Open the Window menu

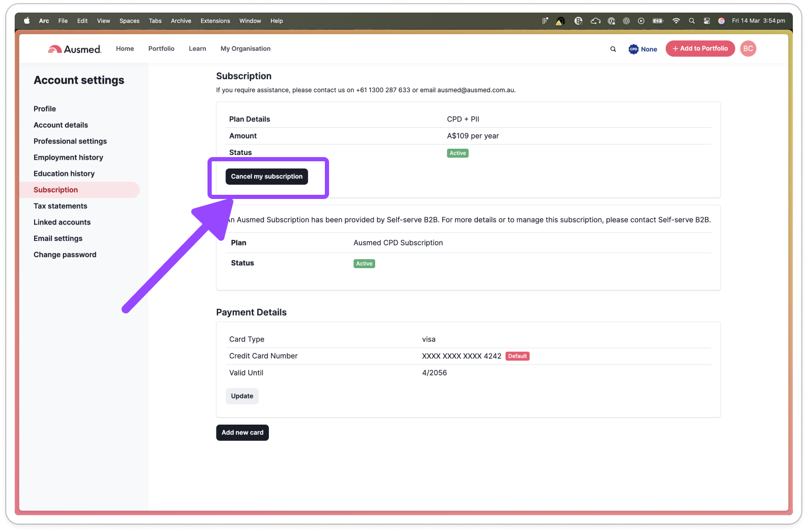tap(250, 21)
